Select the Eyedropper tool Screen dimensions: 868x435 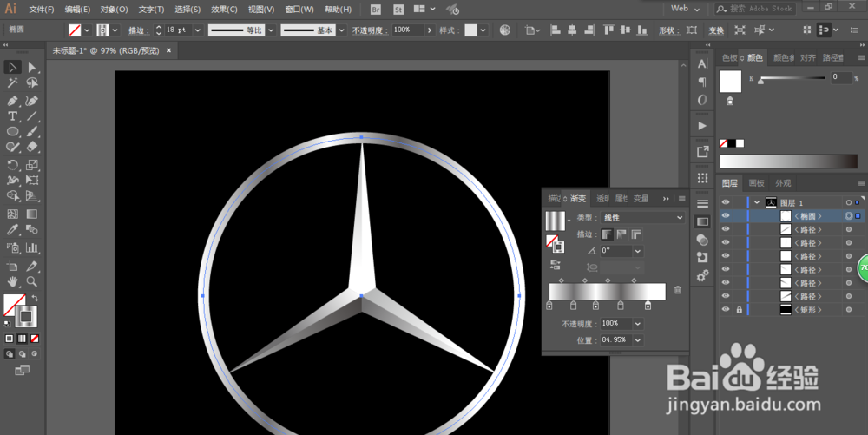(x=12, y=230)
